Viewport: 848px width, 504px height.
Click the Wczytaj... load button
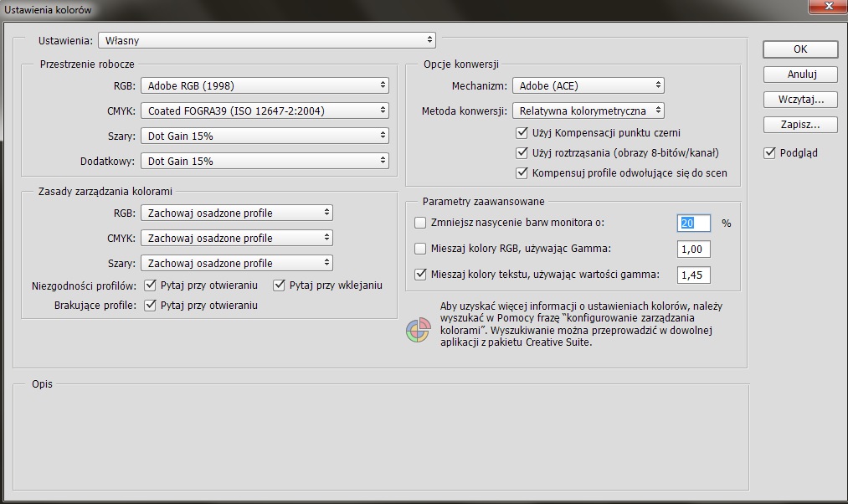click(x=801, y=100)
